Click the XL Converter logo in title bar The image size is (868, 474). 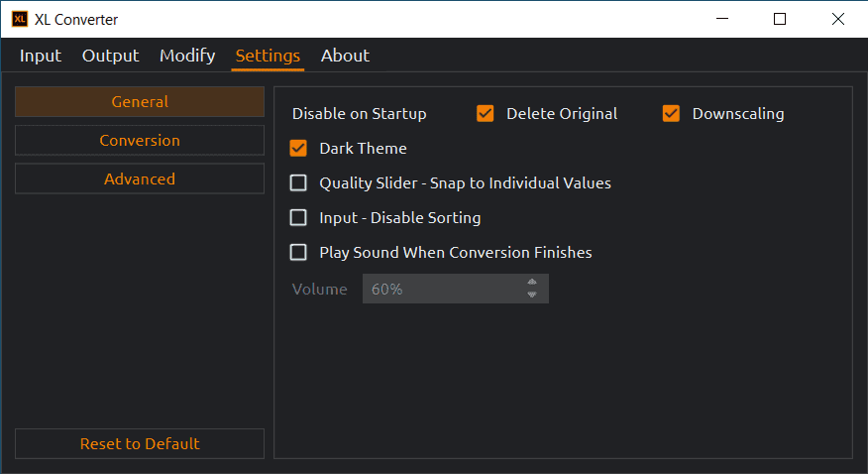(x=19, y=19)
